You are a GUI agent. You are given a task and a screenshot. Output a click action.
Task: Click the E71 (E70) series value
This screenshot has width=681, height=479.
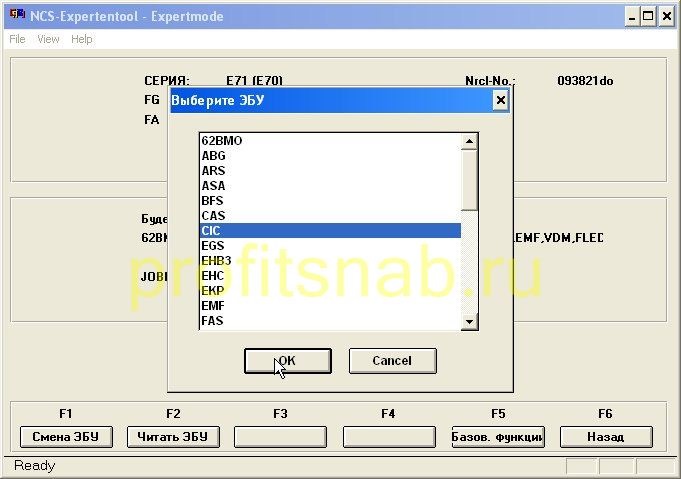[255, 81]
